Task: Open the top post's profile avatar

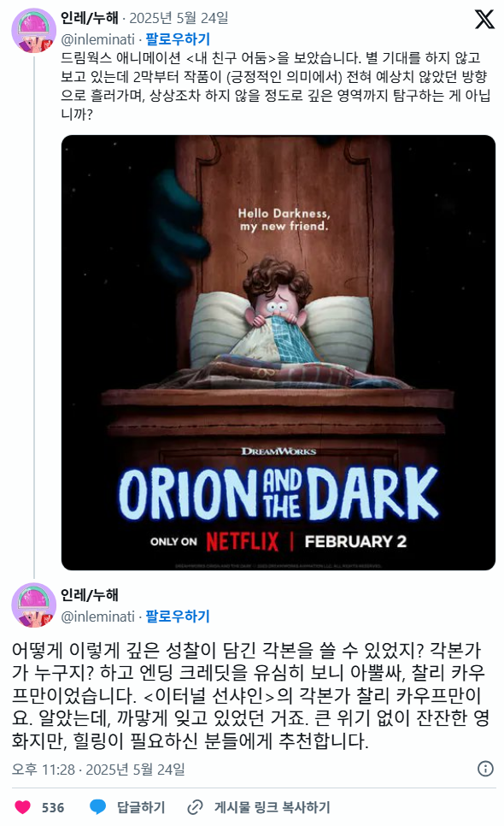Action: pyautogui.click(x=33, y=30)
